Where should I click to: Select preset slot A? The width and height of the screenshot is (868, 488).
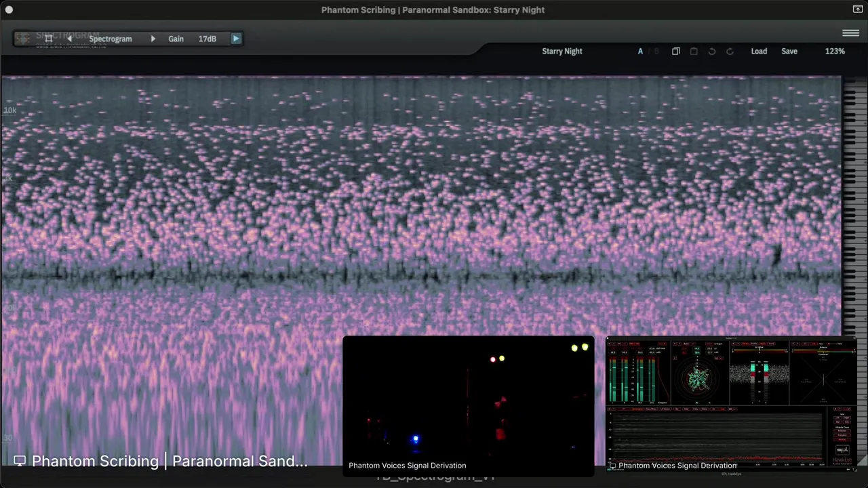[x=640, y=51]
